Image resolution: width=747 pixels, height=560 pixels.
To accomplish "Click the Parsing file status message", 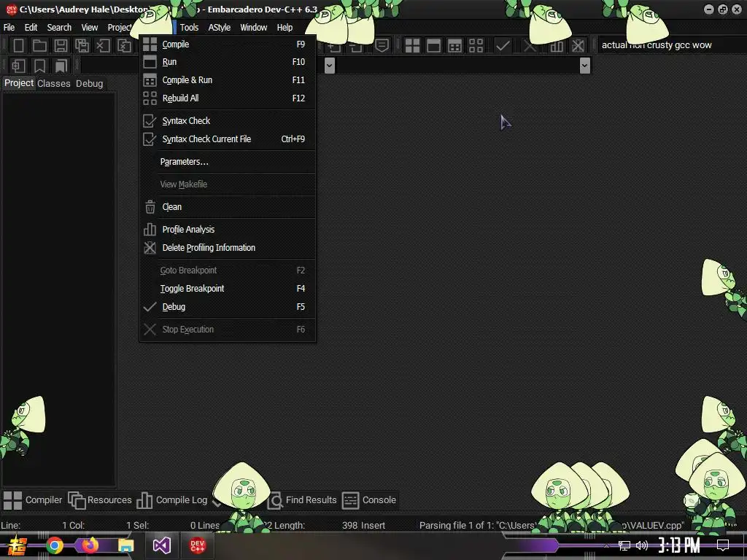I will point(551,525).
